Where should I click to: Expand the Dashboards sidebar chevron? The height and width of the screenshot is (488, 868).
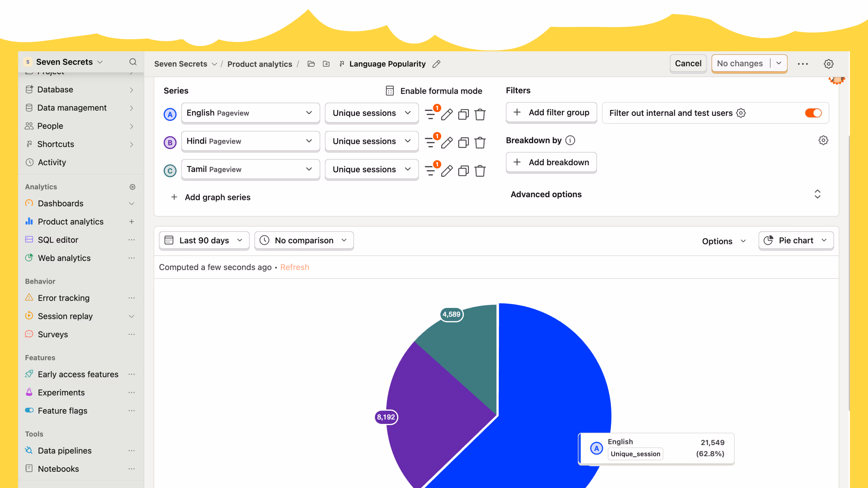pos(131,203)
